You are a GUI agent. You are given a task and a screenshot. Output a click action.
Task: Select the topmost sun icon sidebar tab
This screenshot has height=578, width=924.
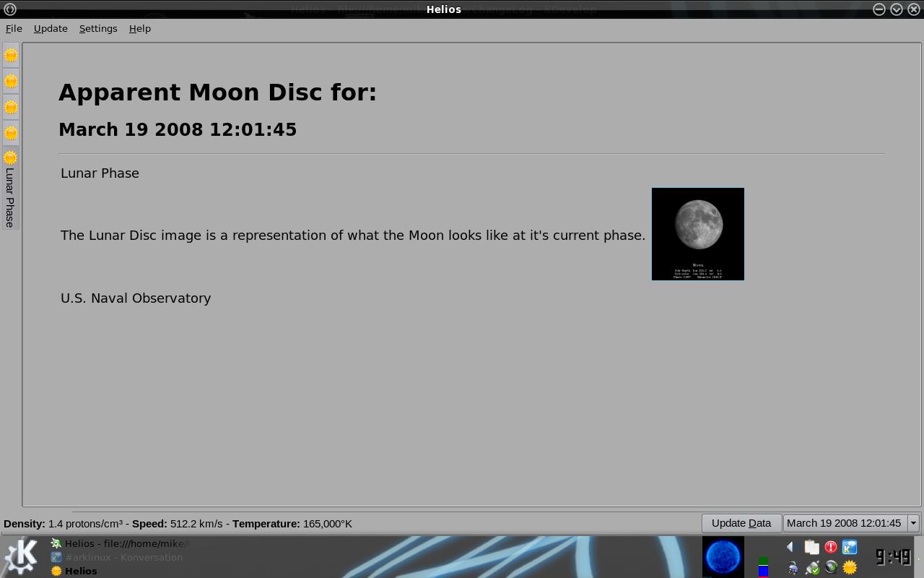[11, 55]
